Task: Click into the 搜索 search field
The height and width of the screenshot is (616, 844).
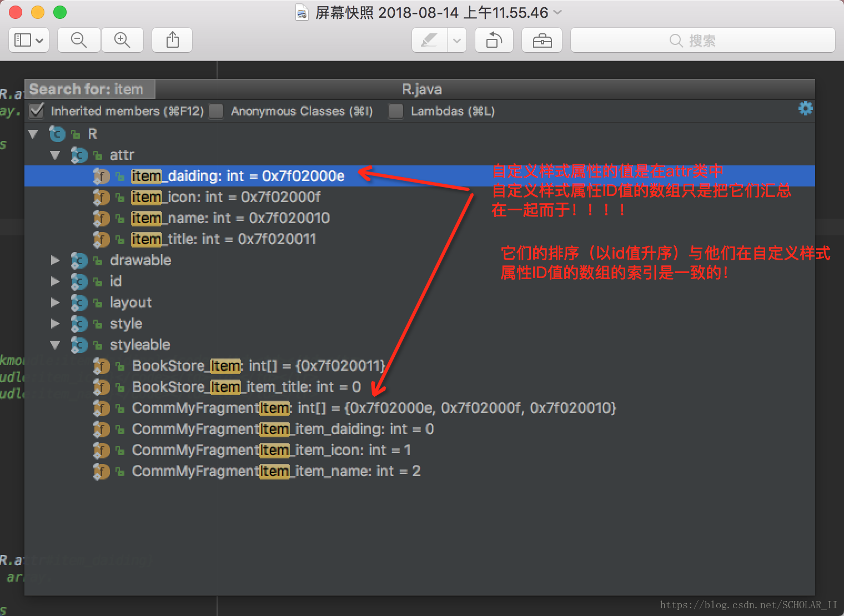Action: coord(703,41)
